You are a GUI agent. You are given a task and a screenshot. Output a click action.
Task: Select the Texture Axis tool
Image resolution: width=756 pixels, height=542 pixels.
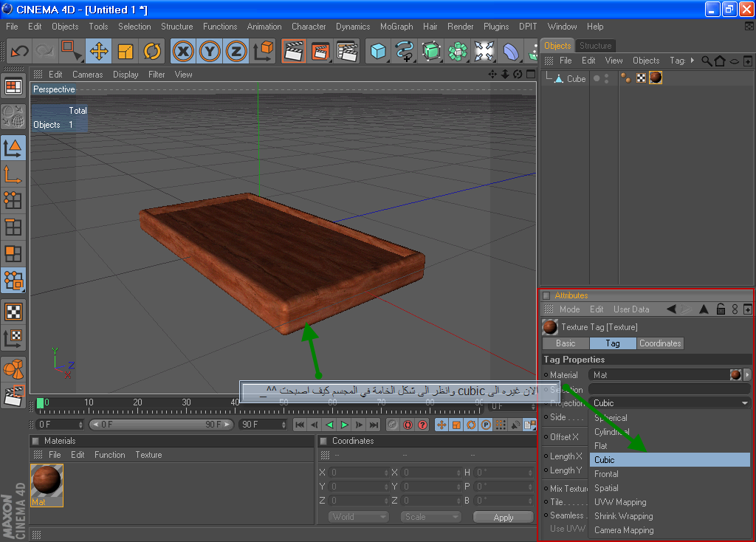[x=13, y=338]
